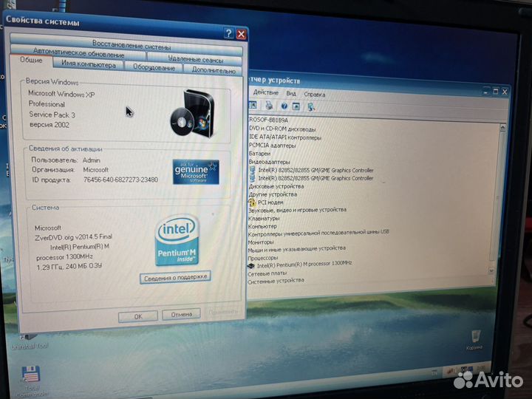Select the Системные устройства node

pos(276,281)
